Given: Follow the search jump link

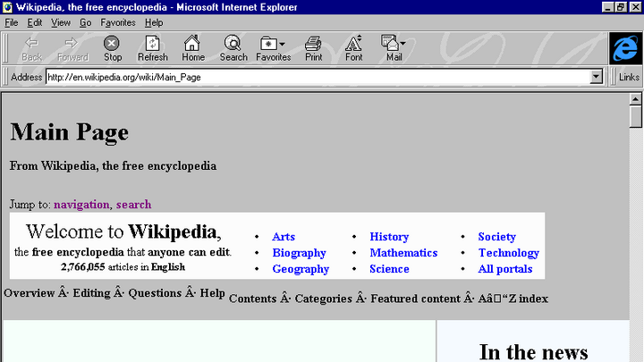Looking at the screenshot, I should [x=133, y=205].
